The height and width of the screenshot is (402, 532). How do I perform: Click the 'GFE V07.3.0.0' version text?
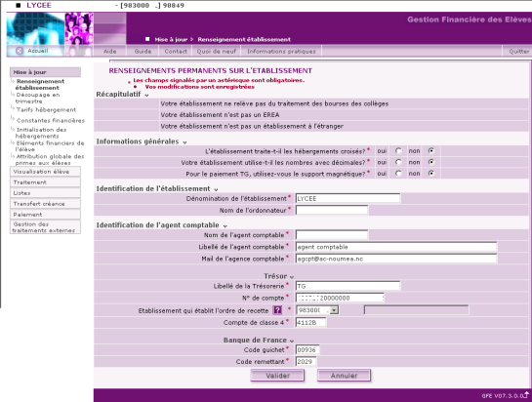coord(503,395)
